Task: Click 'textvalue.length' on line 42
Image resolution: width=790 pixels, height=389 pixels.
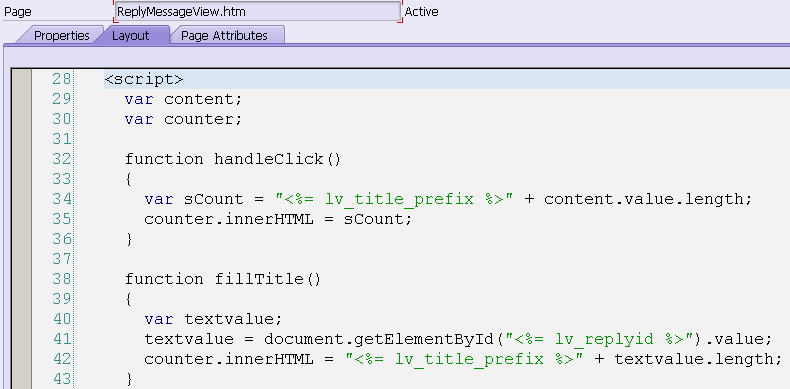Action: click(x=693, y=359)
